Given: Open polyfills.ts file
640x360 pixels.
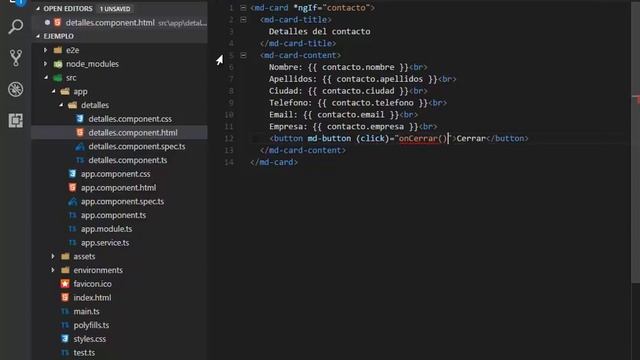Looking at the screenshot, I should [x=91, y=325].
